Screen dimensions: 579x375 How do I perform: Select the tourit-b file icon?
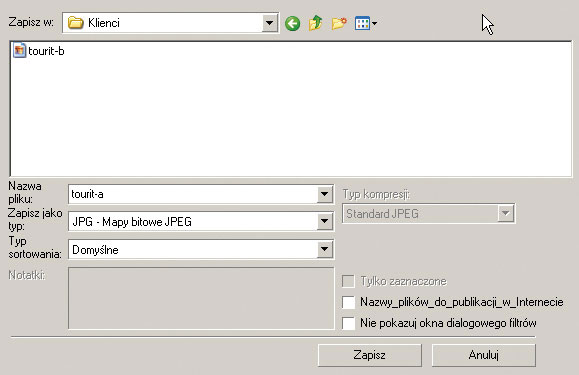(x=19, y=51)
